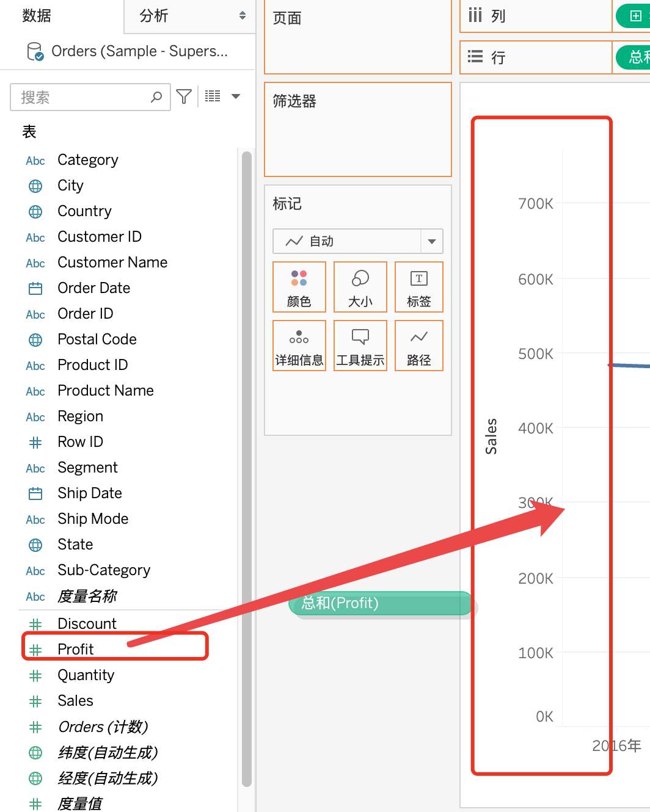
Task: Select the Ship Mode field
Action: click(x=93, y=519)
